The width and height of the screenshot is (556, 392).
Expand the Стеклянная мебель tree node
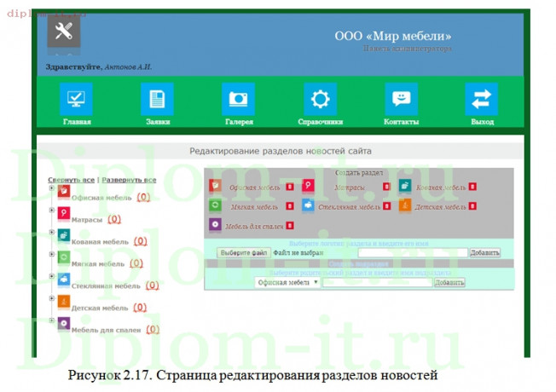[51, 276]
